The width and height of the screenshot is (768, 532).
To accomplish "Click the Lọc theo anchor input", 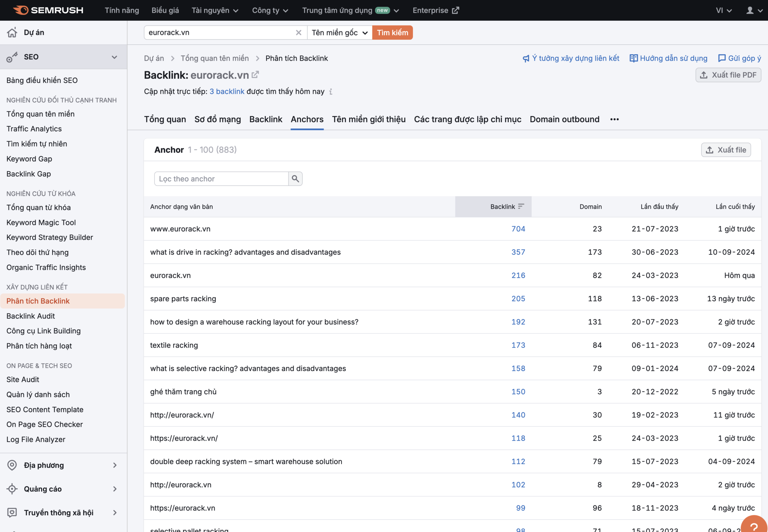I will (x=221, y=179).
